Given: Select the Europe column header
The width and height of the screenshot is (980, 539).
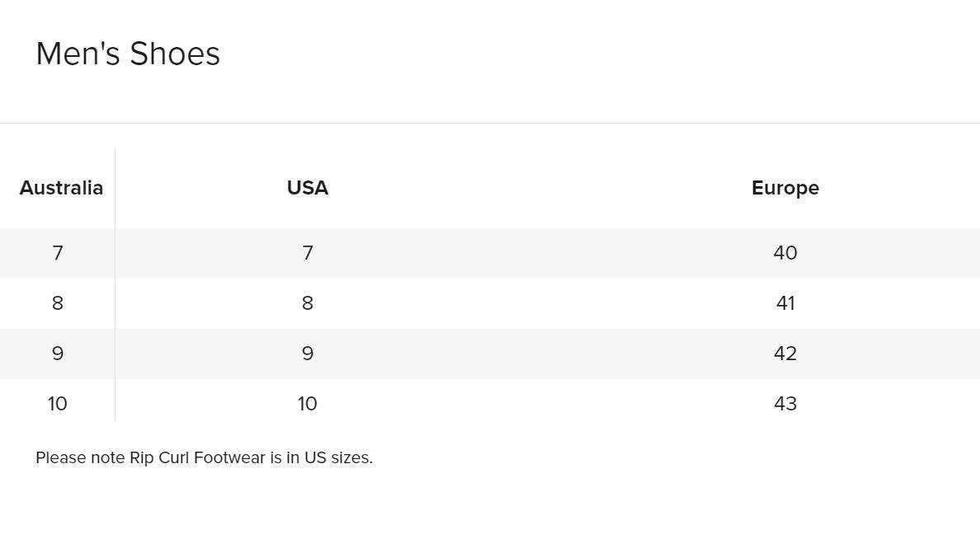Looking at the screenshot, I should click(784, 188).
